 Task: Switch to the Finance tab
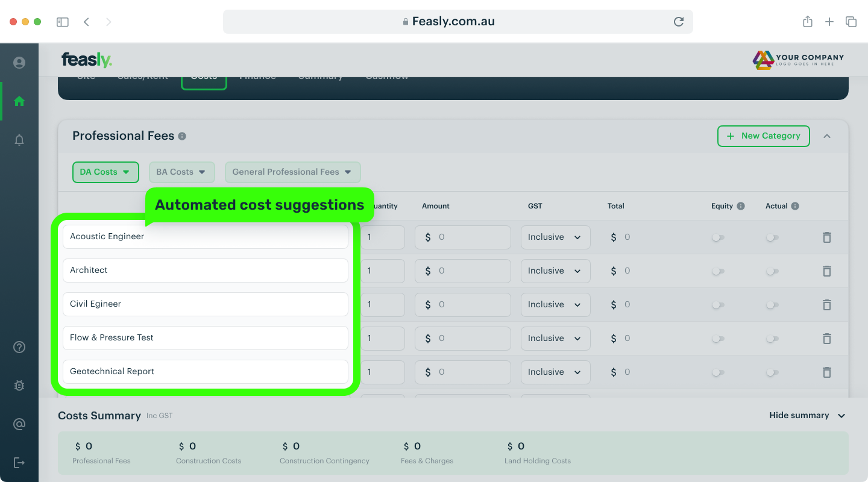(257, 75)
